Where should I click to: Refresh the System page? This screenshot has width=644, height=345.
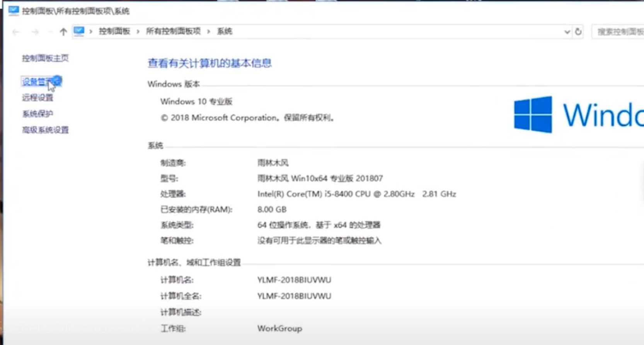[x=578, y=32]
